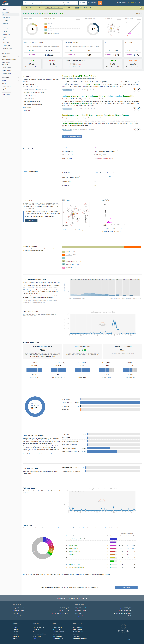This screenshot has width=144, height=644.
Task: Open the realviagraforsale-rxonline.com switch link in the banner
Action: point(54,8)
